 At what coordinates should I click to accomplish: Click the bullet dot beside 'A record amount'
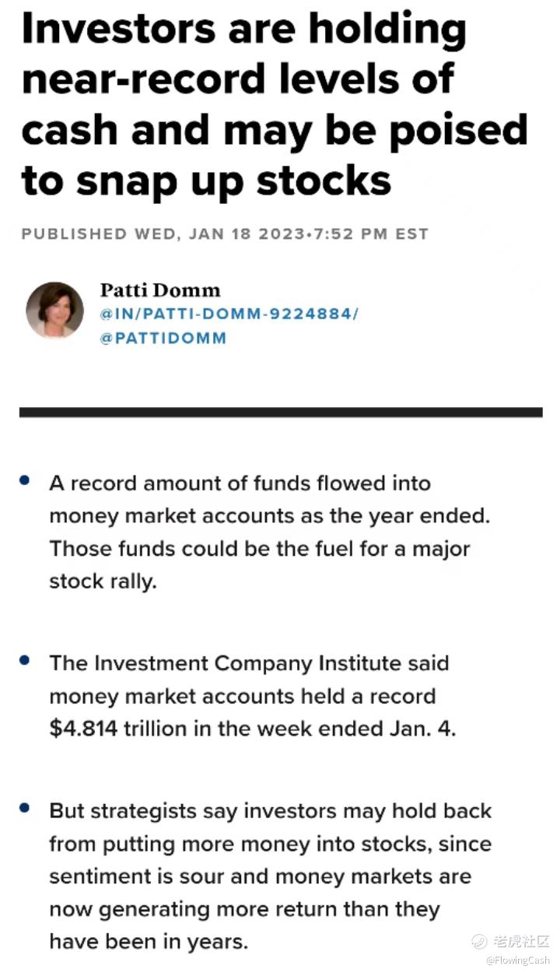pos(25,482)
